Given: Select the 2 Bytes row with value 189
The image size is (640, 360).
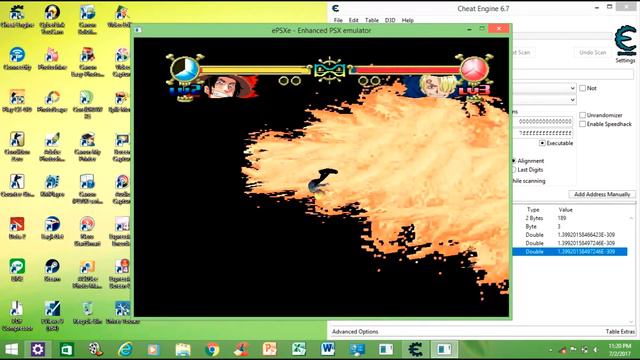Looking at the screenshot, I should pyautogui.click(x=570, y=218).
